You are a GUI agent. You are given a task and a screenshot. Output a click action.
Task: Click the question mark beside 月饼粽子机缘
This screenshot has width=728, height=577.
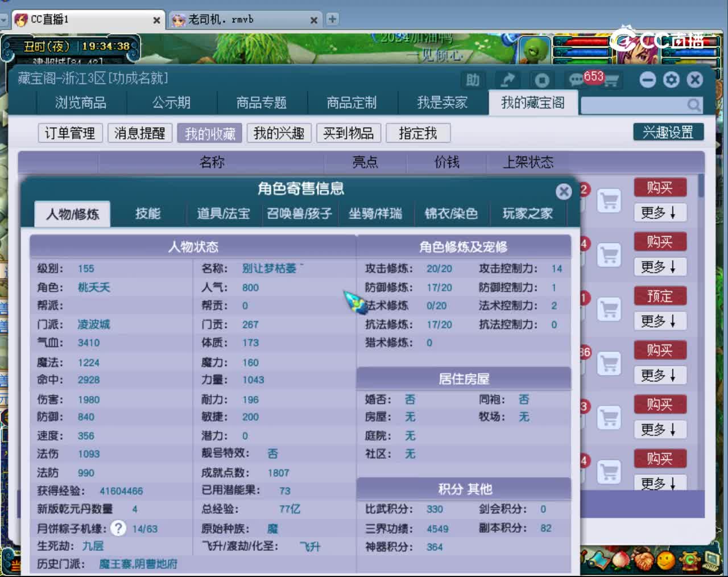point(118,528)
